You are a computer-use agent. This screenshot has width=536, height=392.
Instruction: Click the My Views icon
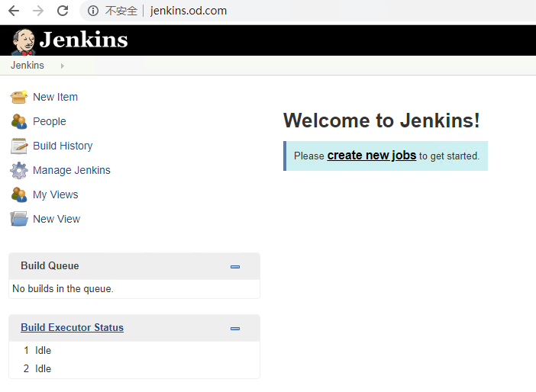(x=19, y=194)
